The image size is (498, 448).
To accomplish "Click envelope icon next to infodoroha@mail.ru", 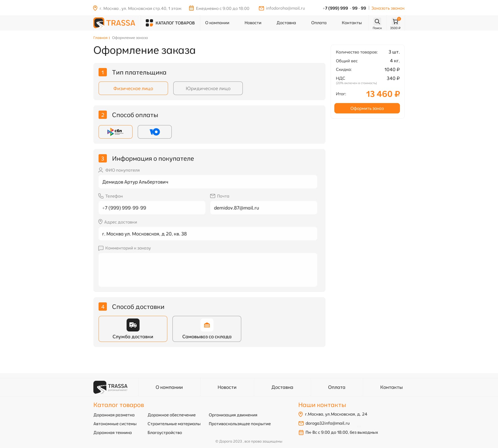I will (x=261, y=8).
